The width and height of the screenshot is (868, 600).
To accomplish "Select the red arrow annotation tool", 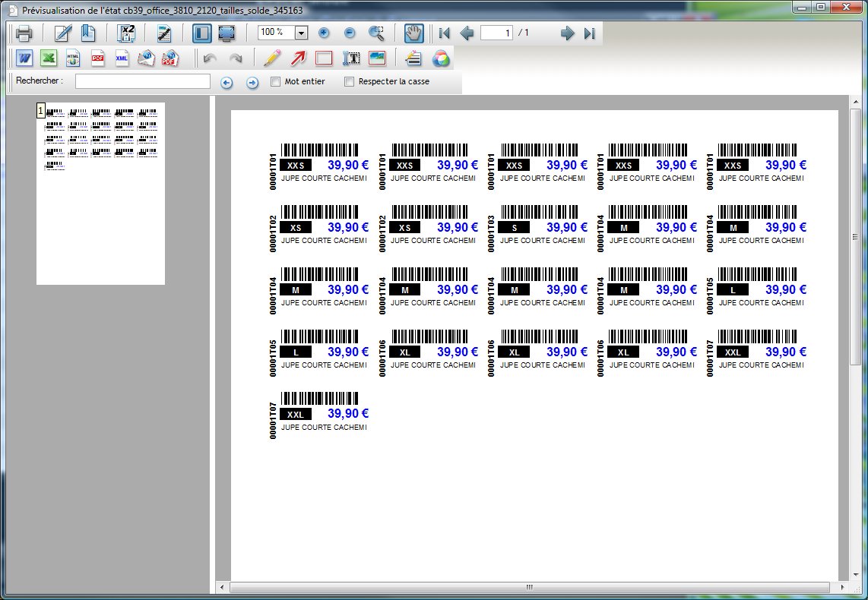I will click(x=299, y=58).
